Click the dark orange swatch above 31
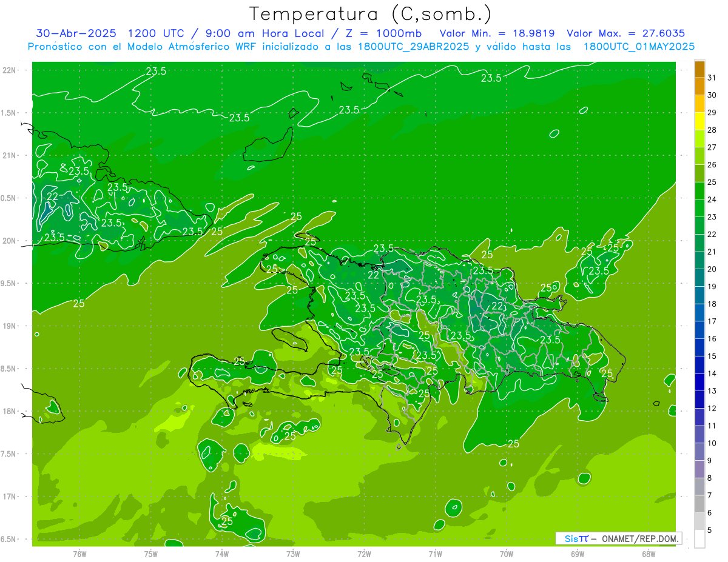 tap(699, 69)
